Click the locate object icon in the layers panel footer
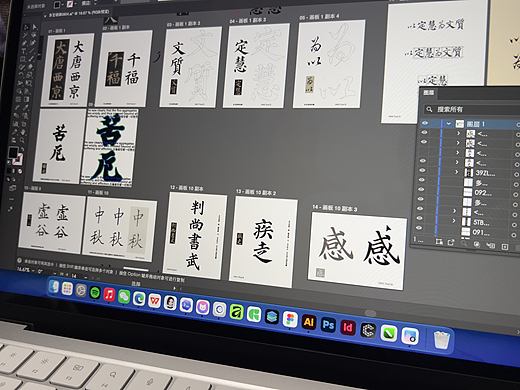The width and height of the screenshot is (520, 390). point(465,244)
